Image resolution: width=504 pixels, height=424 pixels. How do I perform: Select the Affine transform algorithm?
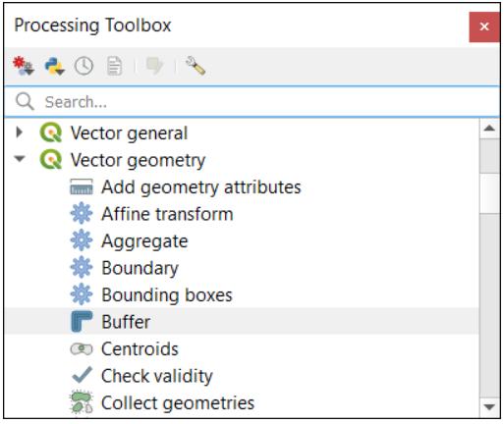tap(167, 214)
